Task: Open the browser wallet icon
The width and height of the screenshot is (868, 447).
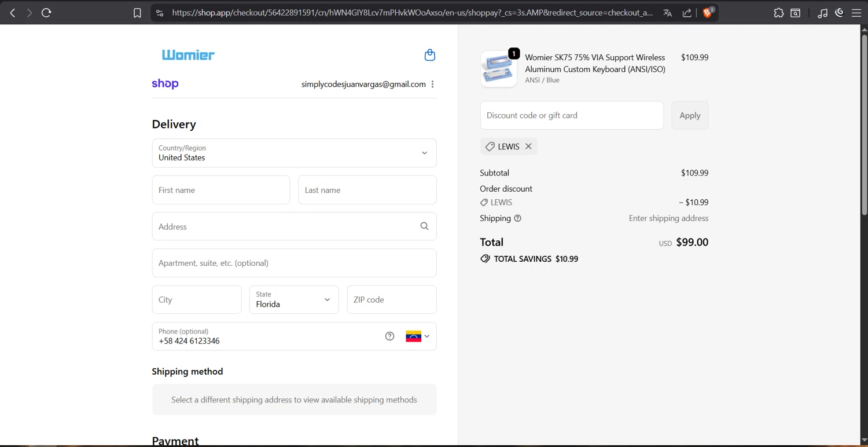Action: pyautogui.click(x=796, y=13)
